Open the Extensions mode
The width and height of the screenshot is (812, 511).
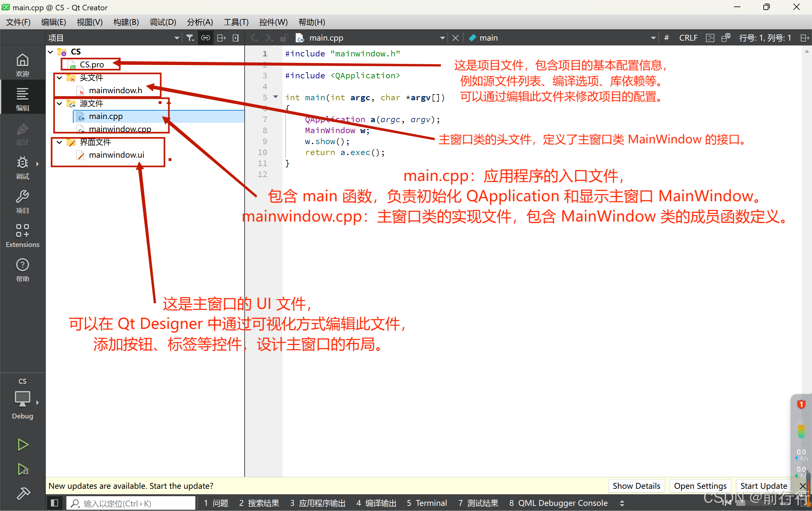22,235
